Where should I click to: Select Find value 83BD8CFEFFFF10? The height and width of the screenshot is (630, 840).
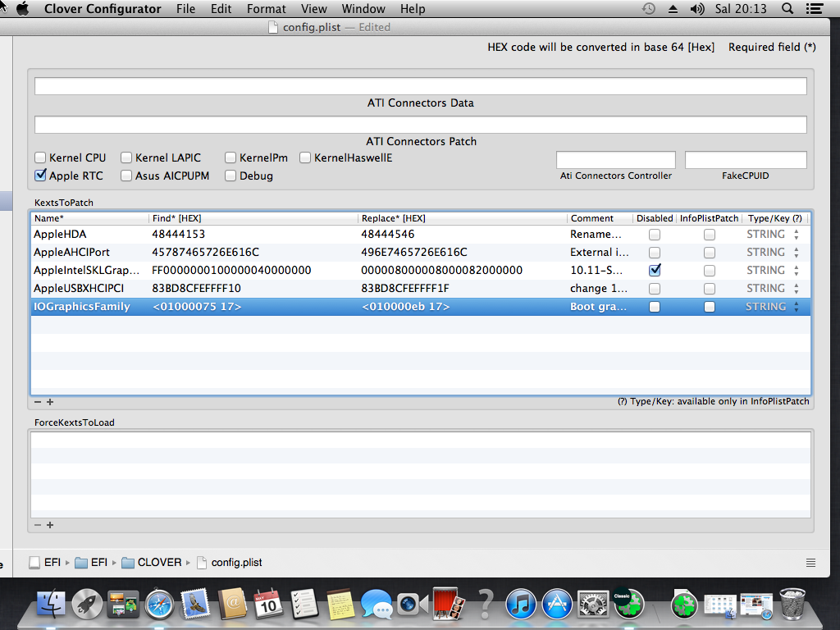(x=196, y=288)
